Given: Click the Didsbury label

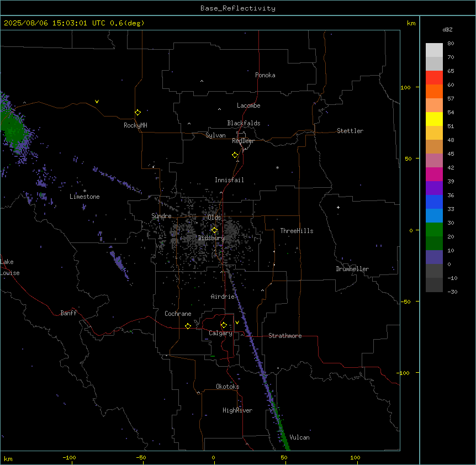Looking at the screenshot, I should [x=211, y=238].
